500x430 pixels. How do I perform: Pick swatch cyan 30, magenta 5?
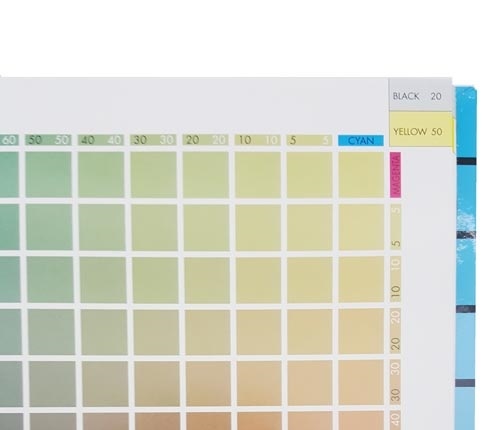pyautogui.click(x=154, y=227)
